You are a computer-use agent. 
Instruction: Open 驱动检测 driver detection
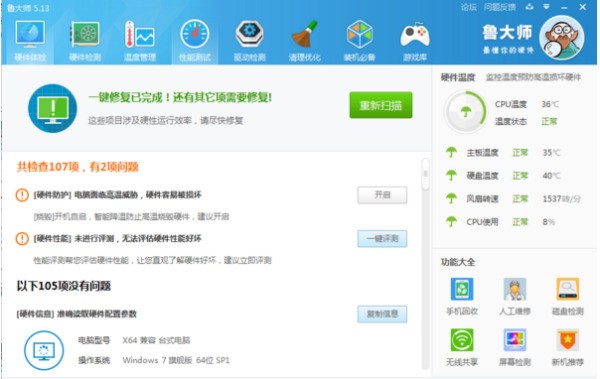click(249, 41)
